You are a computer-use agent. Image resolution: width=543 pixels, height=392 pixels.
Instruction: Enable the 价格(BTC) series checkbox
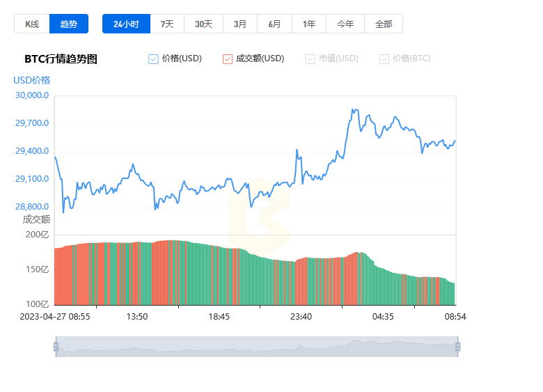(384, 59)
